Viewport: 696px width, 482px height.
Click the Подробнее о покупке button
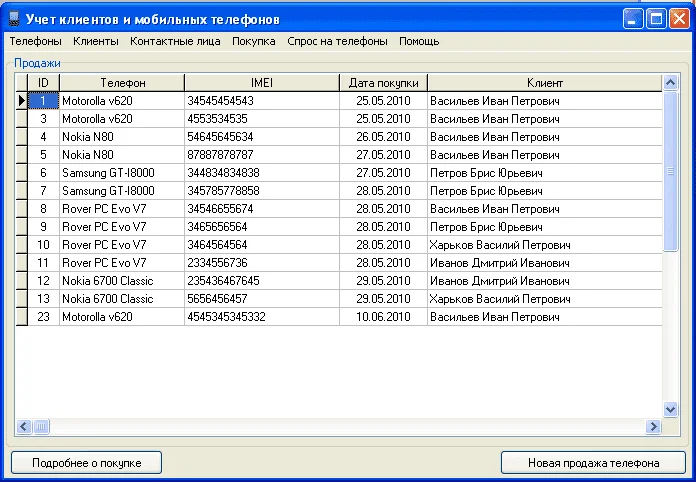[86, 463]
